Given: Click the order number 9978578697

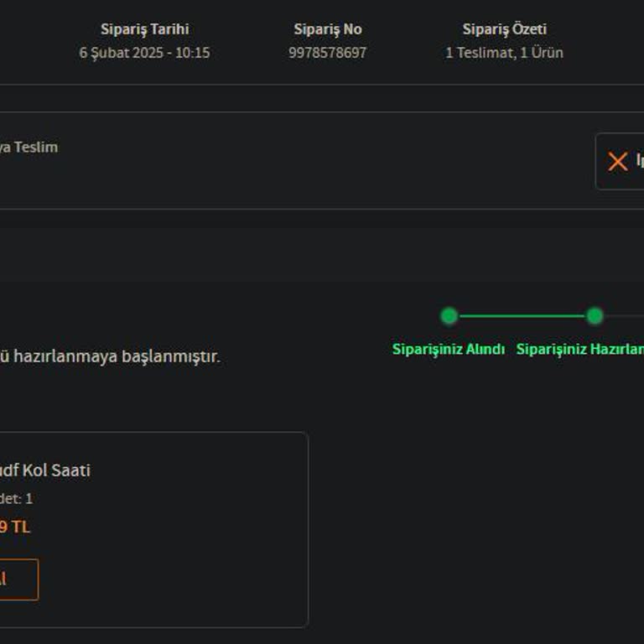Looking at the screenshot, I should [x=327, y=53].
